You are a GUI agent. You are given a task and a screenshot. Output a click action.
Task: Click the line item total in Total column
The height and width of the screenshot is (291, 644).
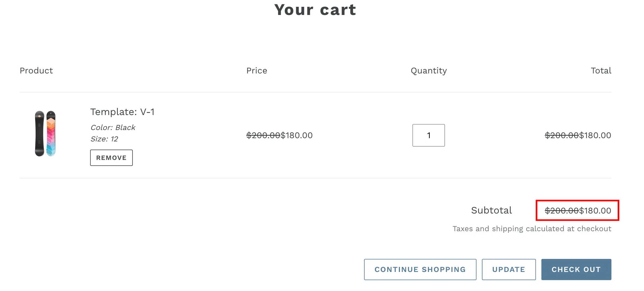coord(578,135)
